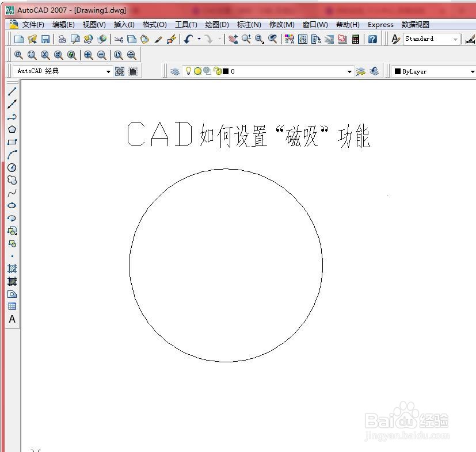The image size is (476, 452).
Task: Freeze layer 0 using the sun icon
Action: click(x=197, y=70)
